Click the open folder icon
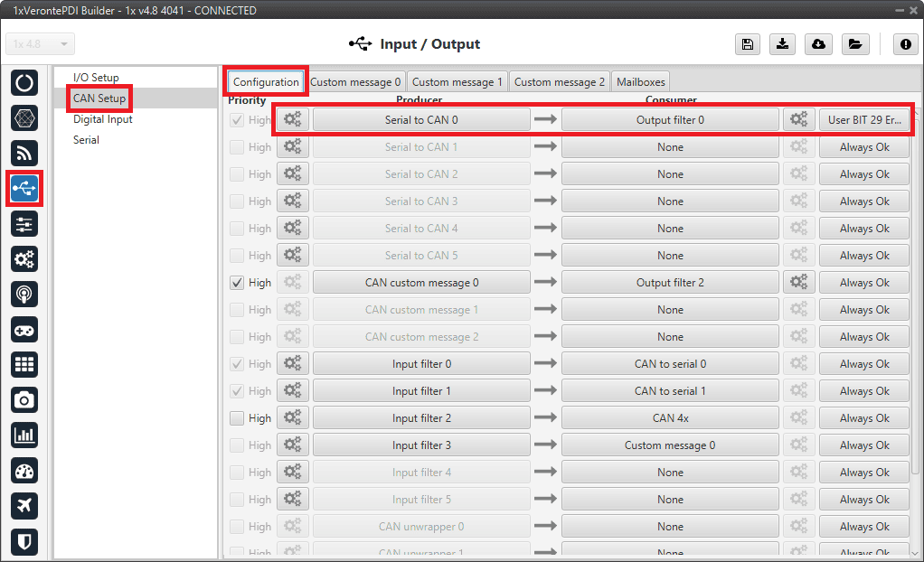Viewport: 924px width, 562px height. (x=854, y=44)
